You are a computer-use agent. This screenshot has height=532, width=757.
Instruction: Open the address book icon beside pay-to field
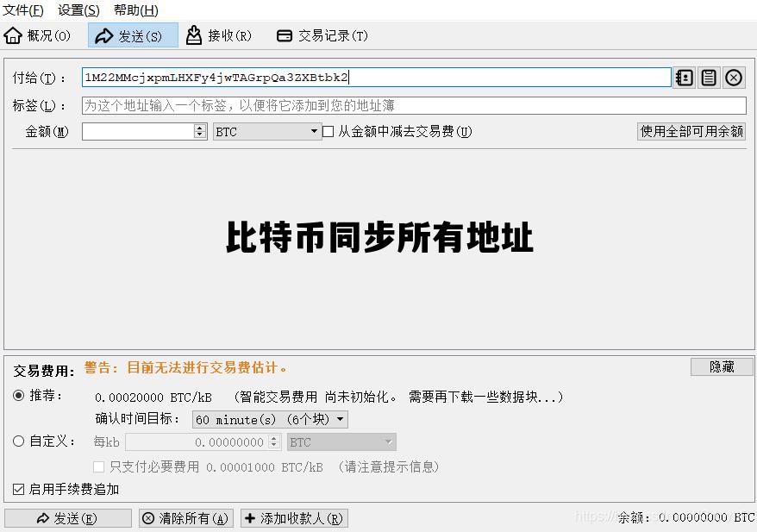click(x=684, y=78)
